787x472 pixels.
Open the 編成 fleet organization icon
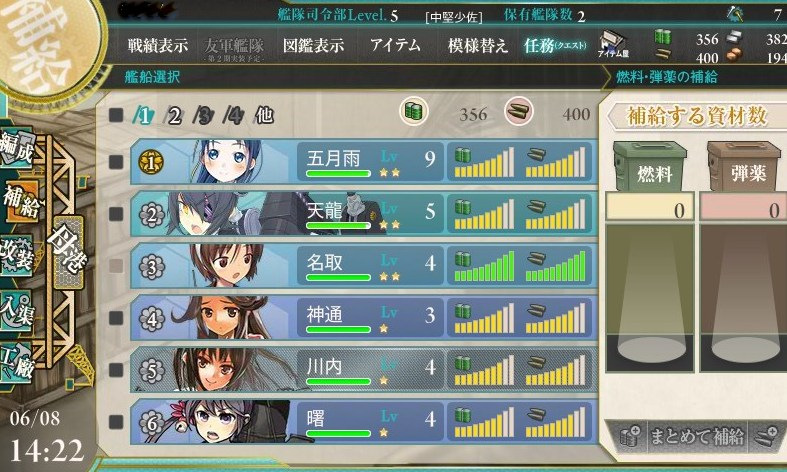[x=18, y=148]
